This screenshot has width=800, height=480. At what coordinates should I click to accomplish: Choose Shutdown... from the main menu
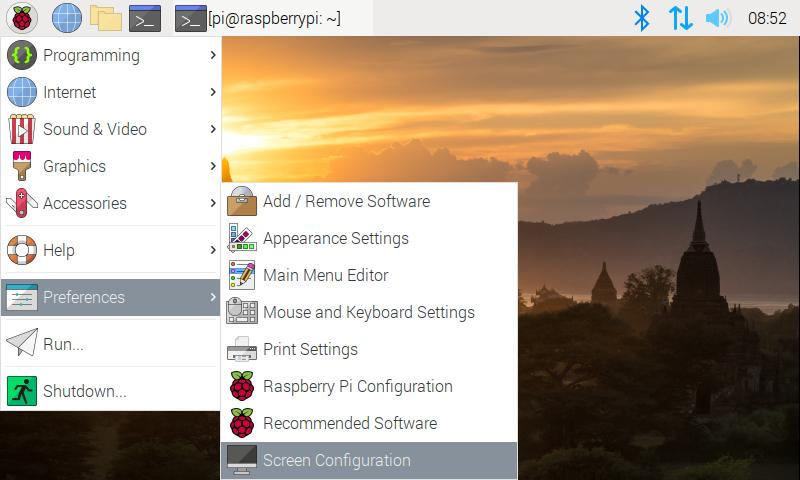coord(84,391)
